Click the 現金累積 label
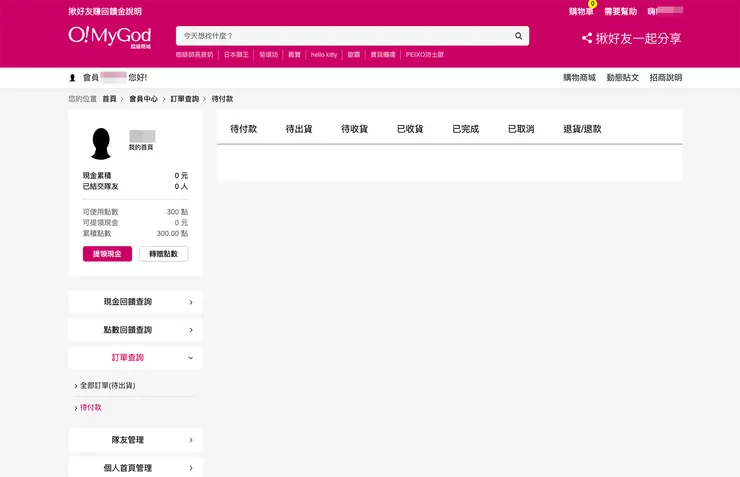The width and height of the screenshot is (740, 477). (x=97, y=176)
